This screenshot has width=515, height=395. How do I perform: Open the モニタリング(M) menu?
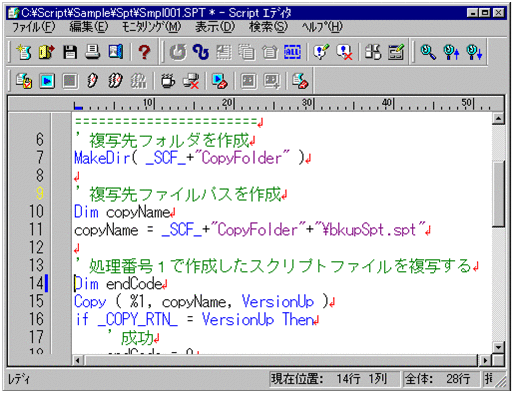151,27
